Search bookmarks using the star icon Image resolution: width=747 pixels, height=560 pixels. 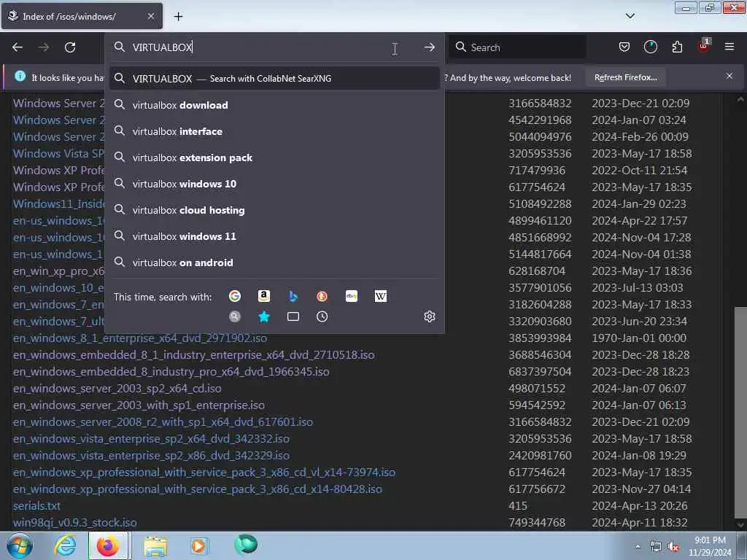click(x=264, y=316)
